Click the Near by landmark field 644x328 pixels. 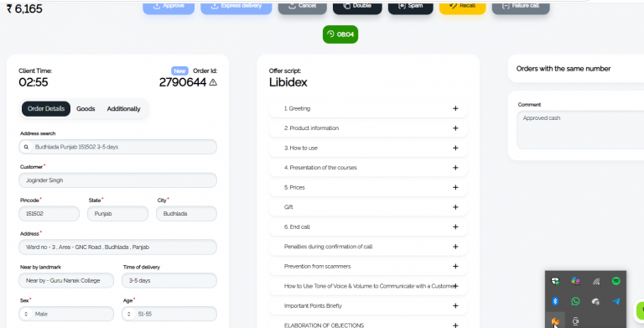(66, 281)
